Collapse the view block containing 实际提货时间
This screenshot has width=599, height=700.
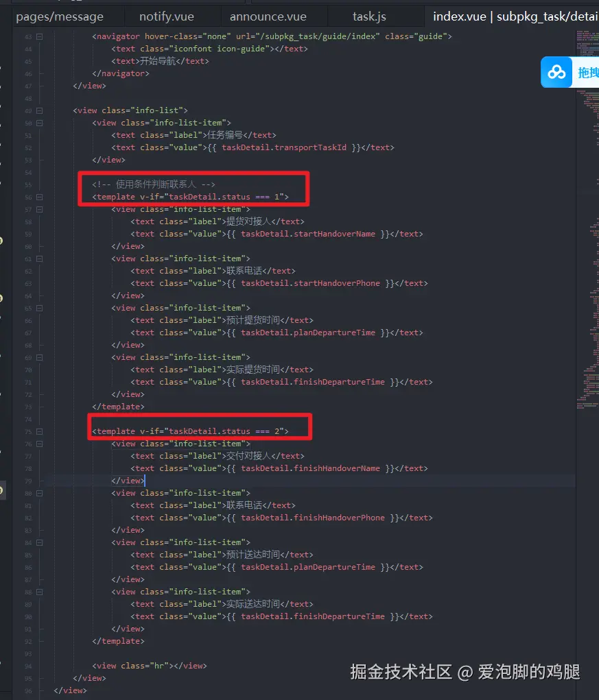(x=39, y=358)
